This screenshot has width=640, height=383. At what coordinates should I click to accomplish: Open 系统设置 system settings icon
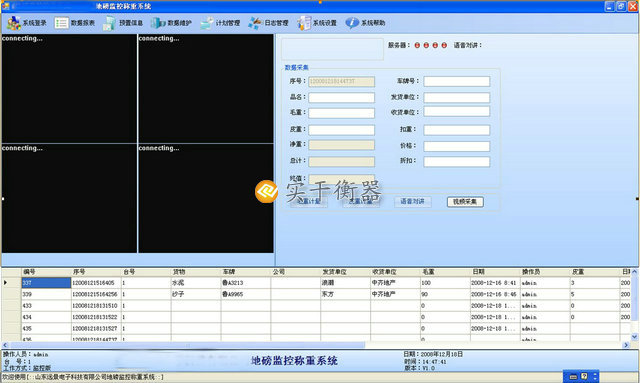pos(304,23)
